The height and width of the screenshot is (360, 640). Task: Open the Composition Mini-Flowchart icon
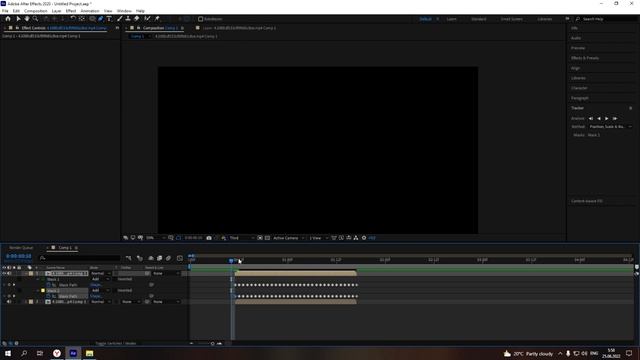pyautogui.click(x=129, y=258)
